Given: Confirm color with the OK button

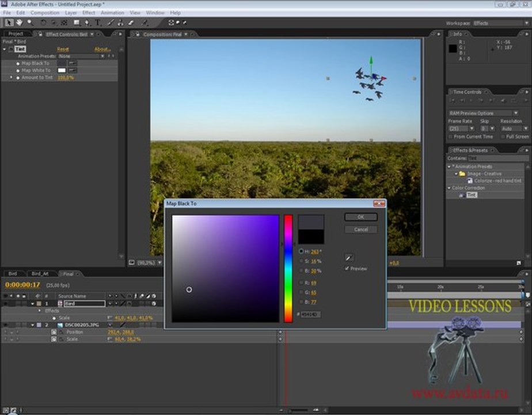Looking at the screenshot, I should (x=360, y=217).
